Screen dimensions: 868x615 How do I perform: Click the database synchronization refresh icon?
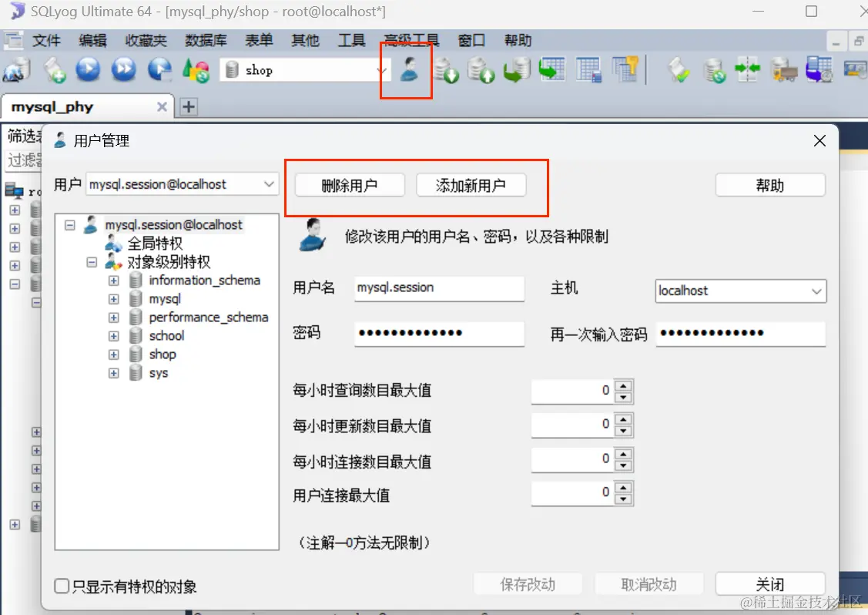coord(714,71)
